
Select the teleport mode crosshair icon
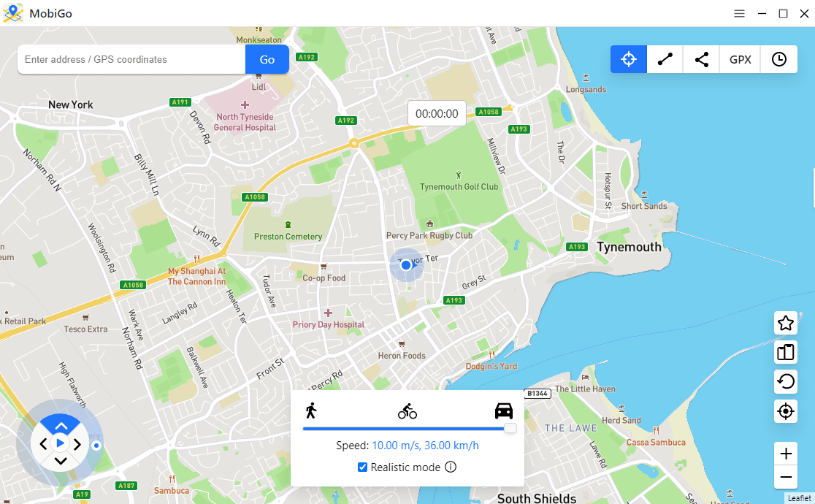click(628, 59)
